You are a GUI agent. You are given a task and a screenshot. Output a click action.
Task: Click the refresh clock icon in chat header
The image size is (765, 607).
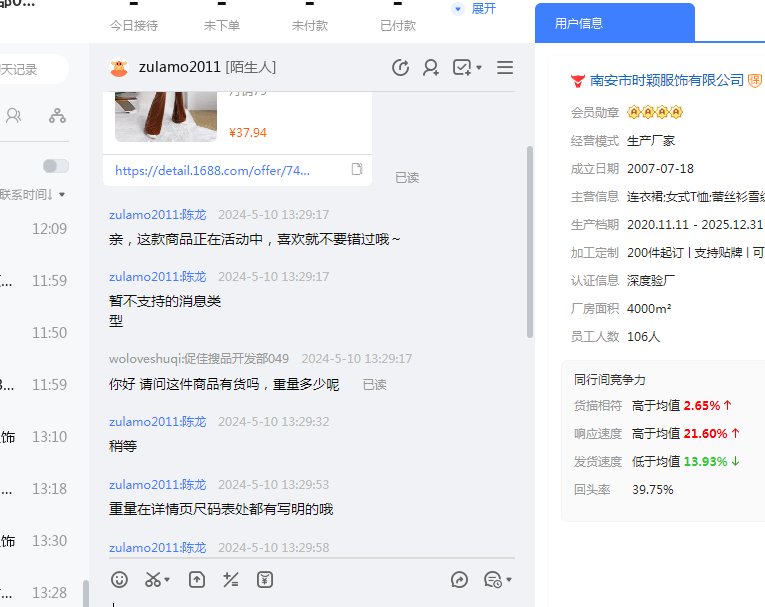(x=400, y=68)
